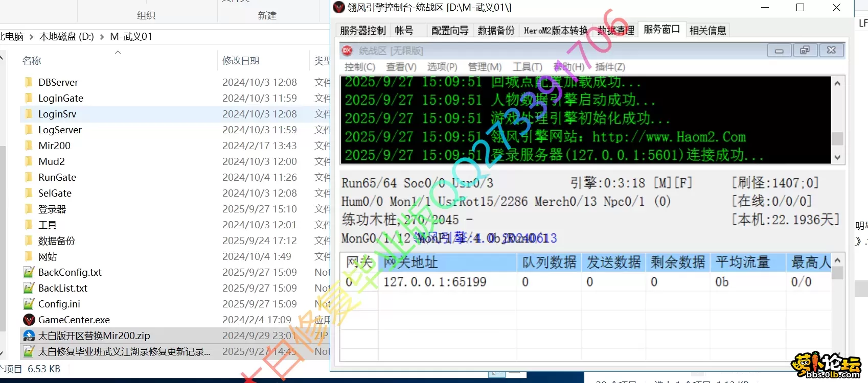Click the 网关地址 column header
868x383 pixels.
(x=410, y=262)
